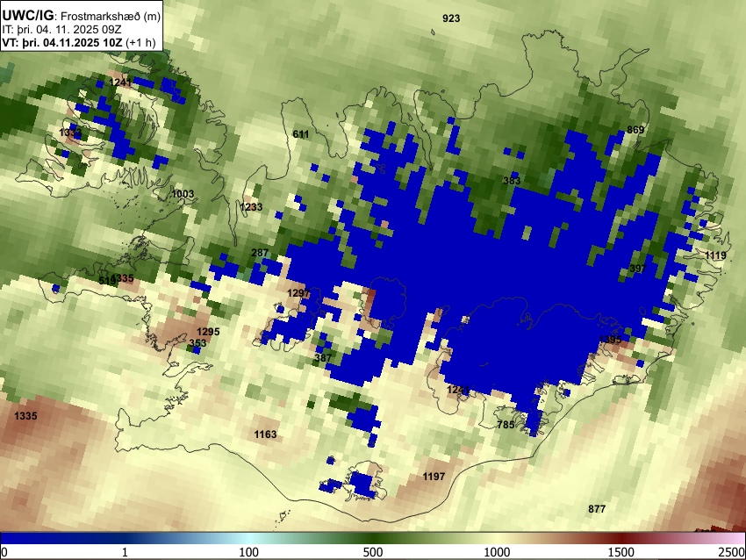Click the 353 value label
This screenshot has height=560, width=746.
point(197,343)
